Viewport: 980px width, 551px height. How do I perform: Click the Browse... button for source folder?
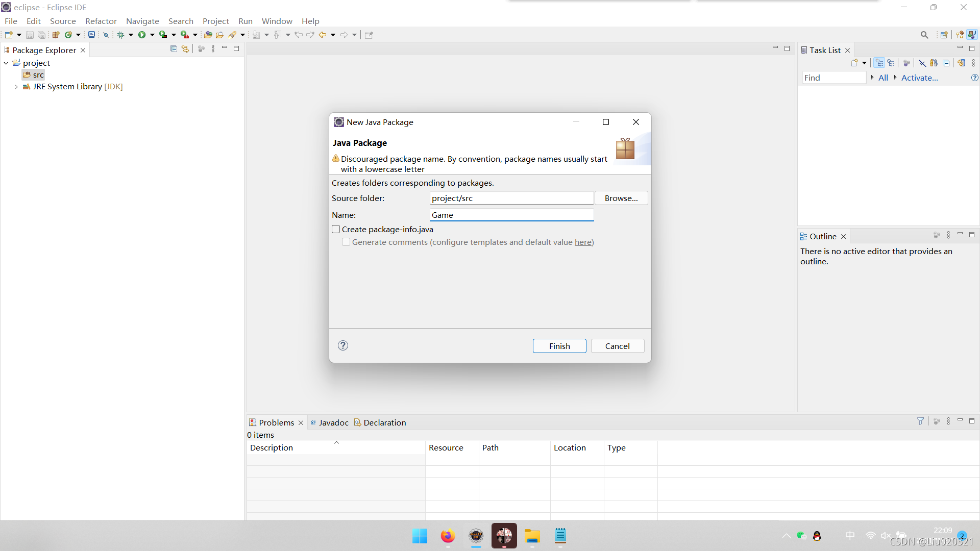pyautogui.click(x=621, y=198)
